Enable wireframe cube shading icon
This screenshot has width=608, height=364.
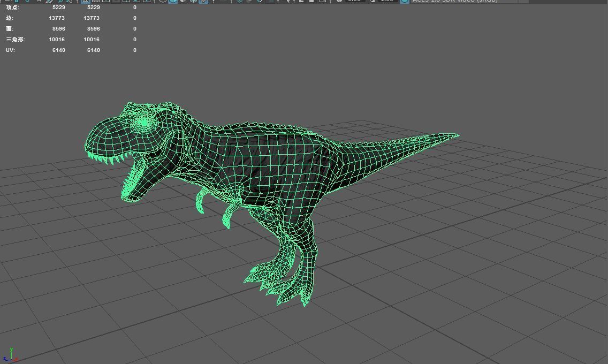click(x=163, y=1)
